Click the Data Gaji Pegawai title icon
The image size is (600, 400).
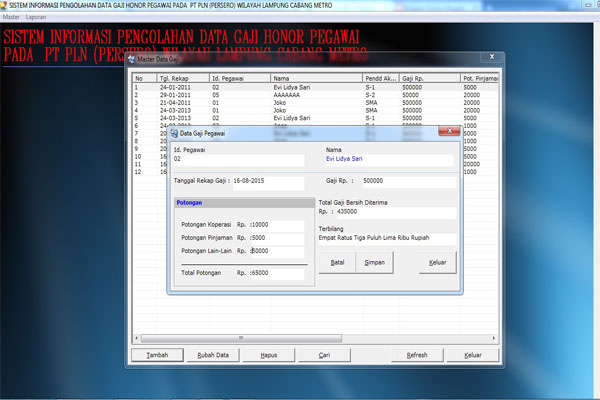coord(174,133)
